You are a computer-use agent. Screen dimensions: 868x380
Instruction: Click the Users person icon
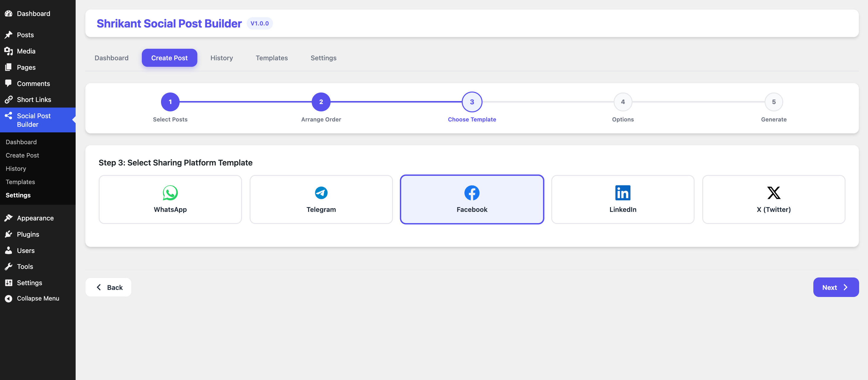[9, 250]
